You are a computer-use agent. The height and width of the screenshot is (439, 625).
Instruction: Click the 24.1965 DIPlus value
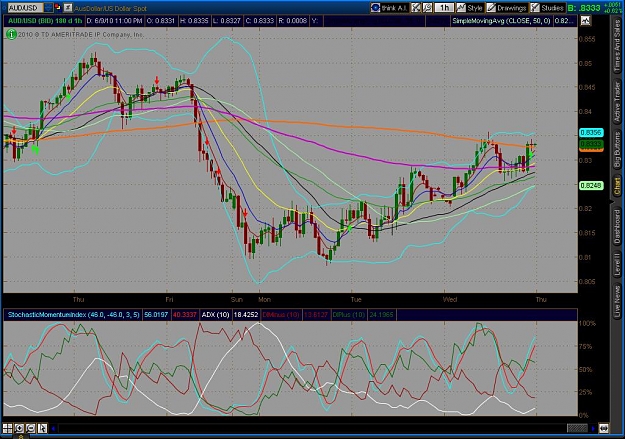click(381, 315)
